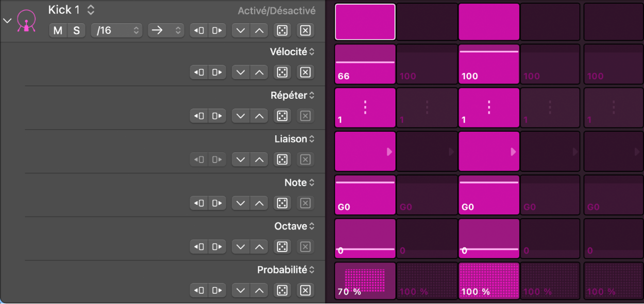Randomize the Liaison row values
Image resolution: width=644 pixels, height=304 pixels.
pos(282,160)
